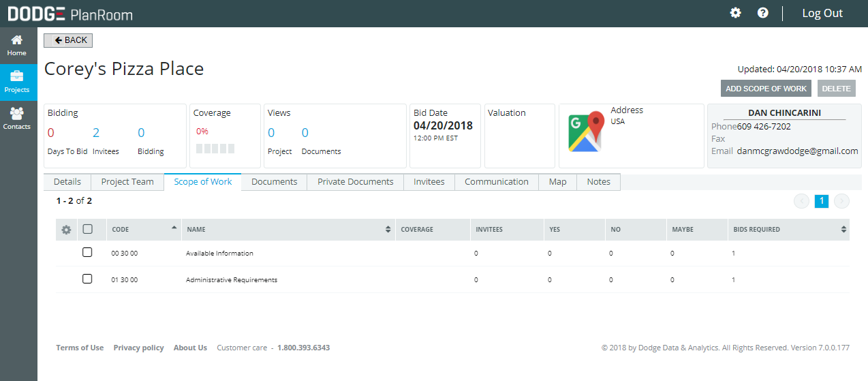Check the Available Information row checkbox
The width and height of the screenshot is (868, 381).
(87, 253)
